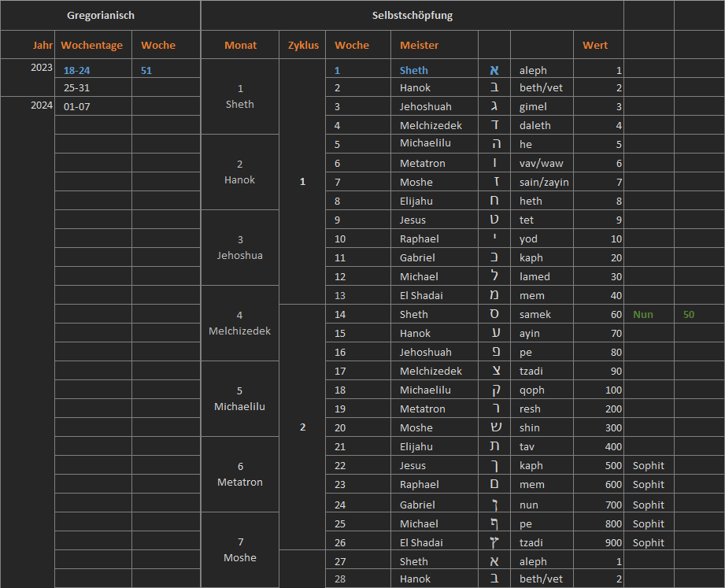This screenshot has height=588, width=725.
Task: Select Melchizedek in week 4 row
Action: tap(435, 125)
